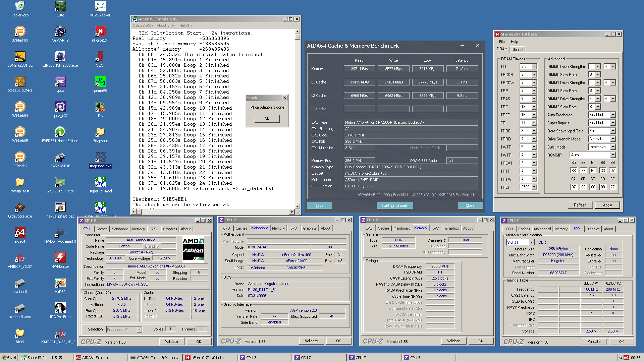Click OK in the Finish dialog
The image size is (644, 362).
(267, 119)
